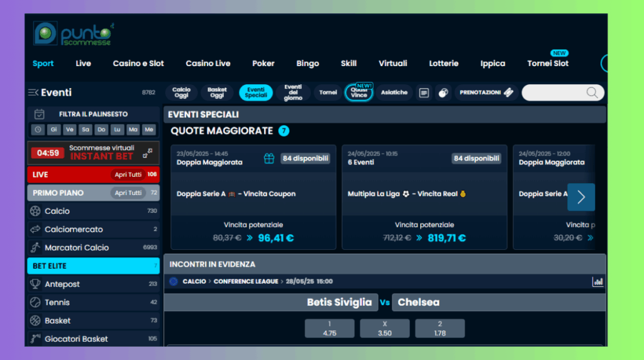Expand all LIVE events with Apri Tutti

(128, 174)
